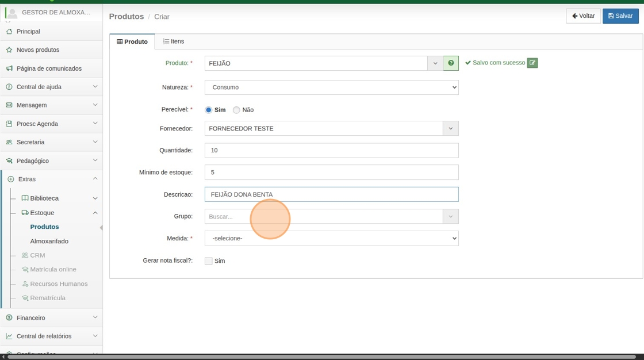Viewport: 644px width, 360px height.
Task: Expand the Financeiro menu chevron
Action: click(x=95, y=317)
